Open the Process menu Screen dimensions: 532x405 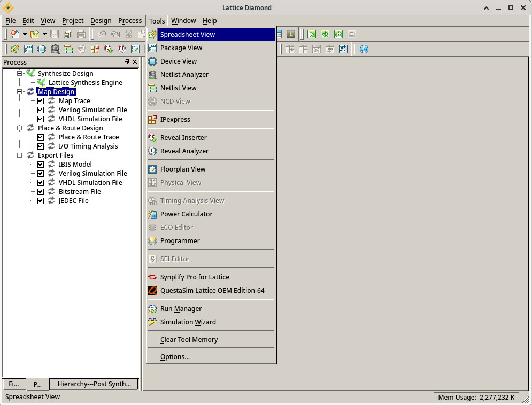[130, 21]
